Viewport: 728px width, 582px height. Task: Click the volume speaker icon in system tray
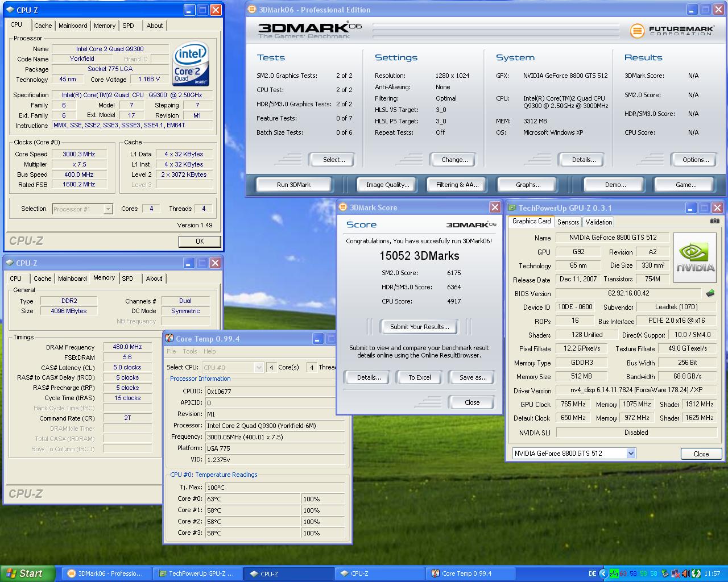686,573
